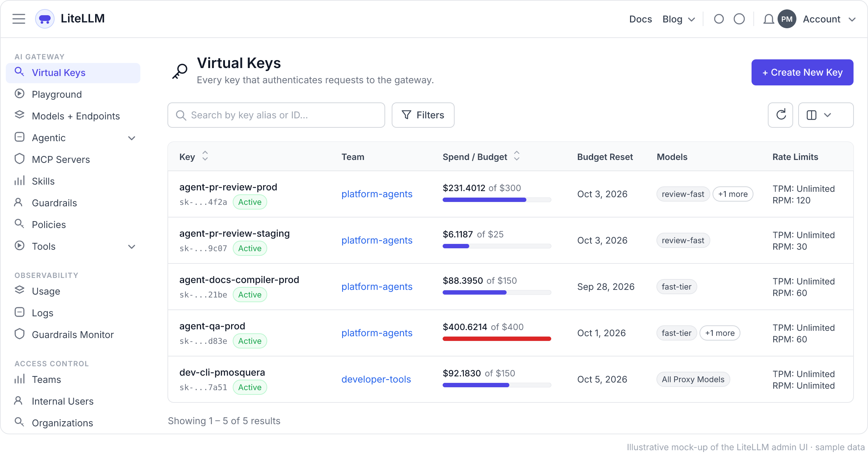
Task: Click the Guardrails Monitor shield icon
Action: click(x=20, y=334)
